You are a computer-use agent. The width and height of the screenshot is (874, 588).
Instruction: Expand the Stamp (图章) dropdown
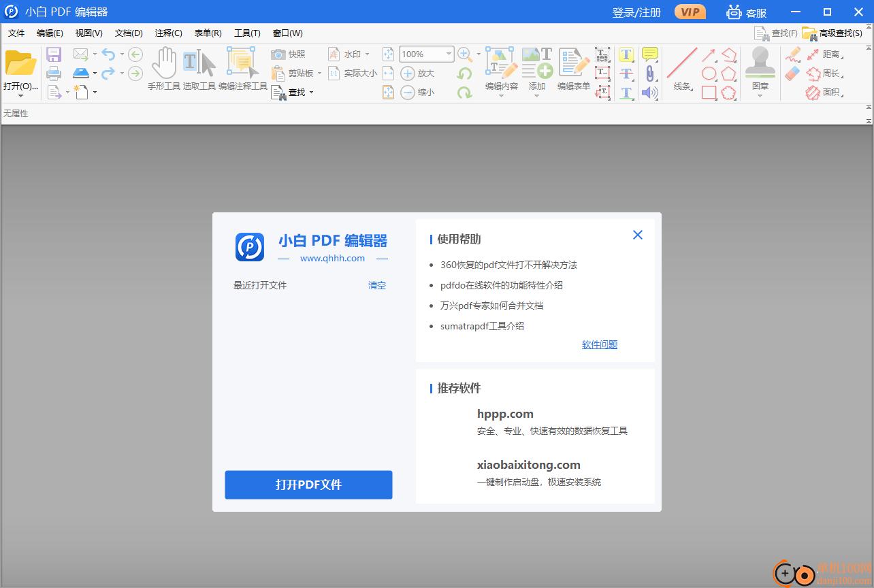pos(760,96)
